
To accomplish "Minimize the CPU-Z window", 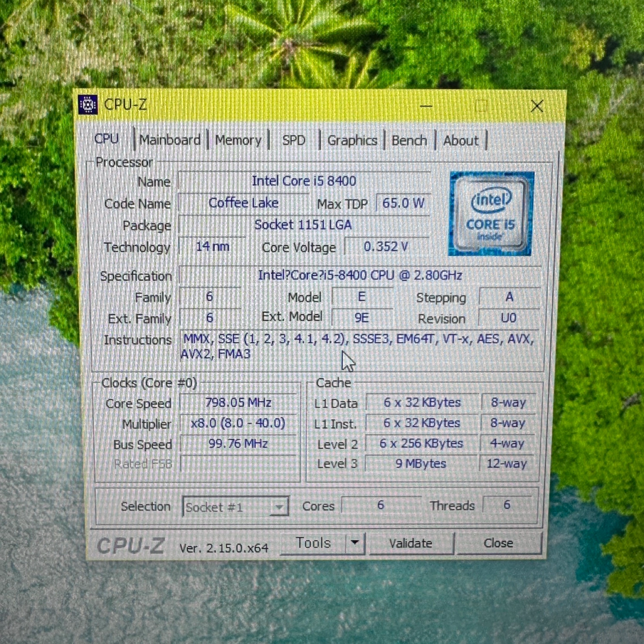I will pos(426,106).
